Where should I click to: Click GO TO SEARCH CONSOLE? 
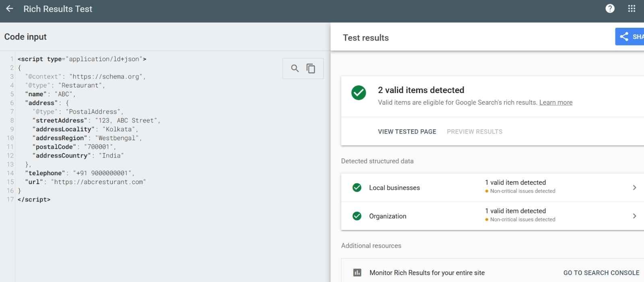pyautogui.click(x=601, y=273)
